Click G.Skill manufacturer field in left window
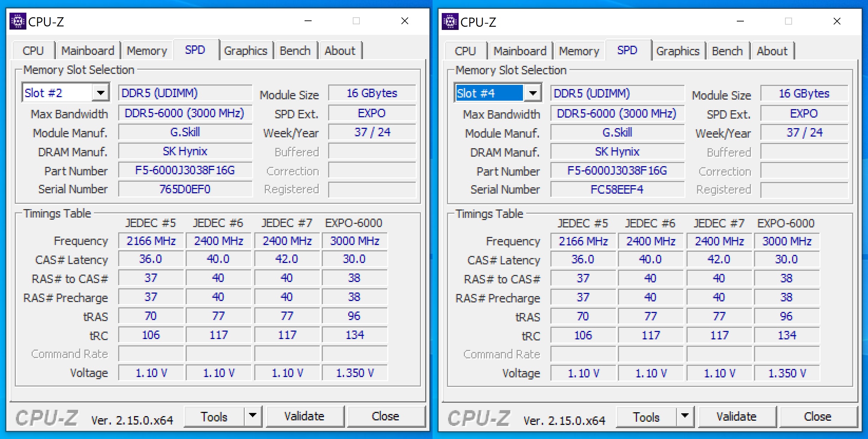868x439 pixels. [185, 132]
